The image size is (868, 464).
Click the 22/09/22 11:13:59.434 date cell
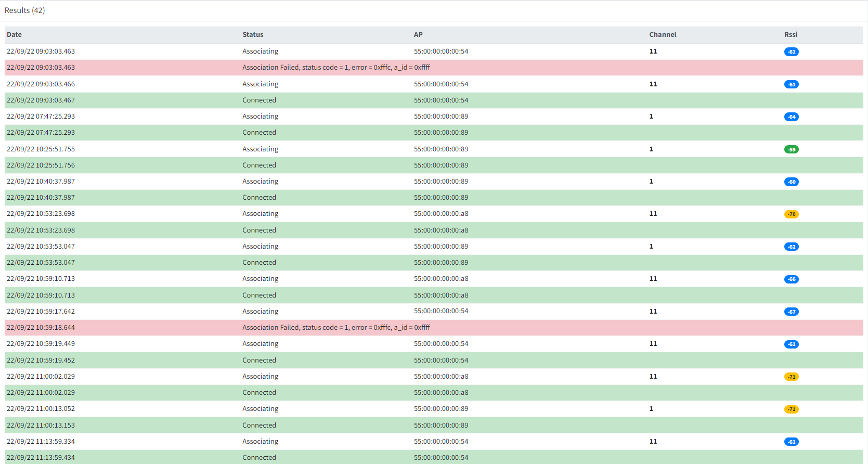pos(41,458)
